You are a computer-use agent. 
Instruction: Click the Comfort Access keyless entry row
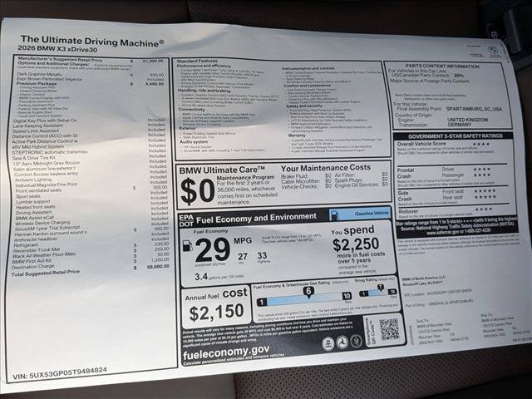coord(91,174)
